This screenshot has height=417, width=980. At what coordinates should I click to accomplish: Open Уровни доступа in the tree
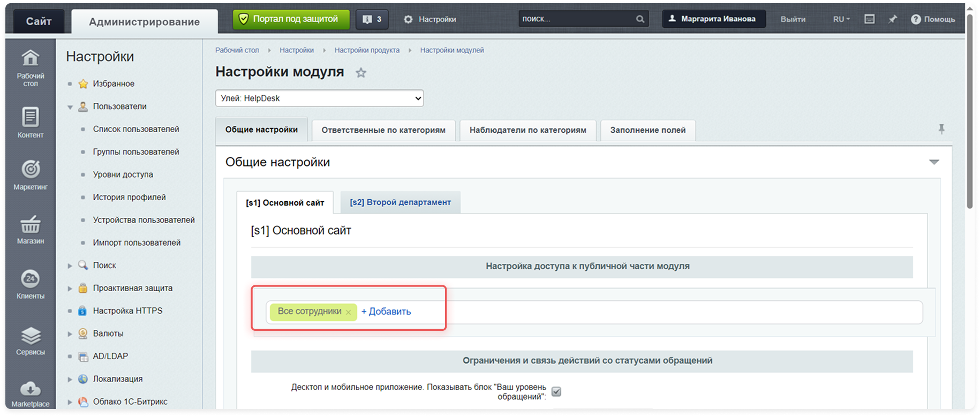tap(123, 175)
